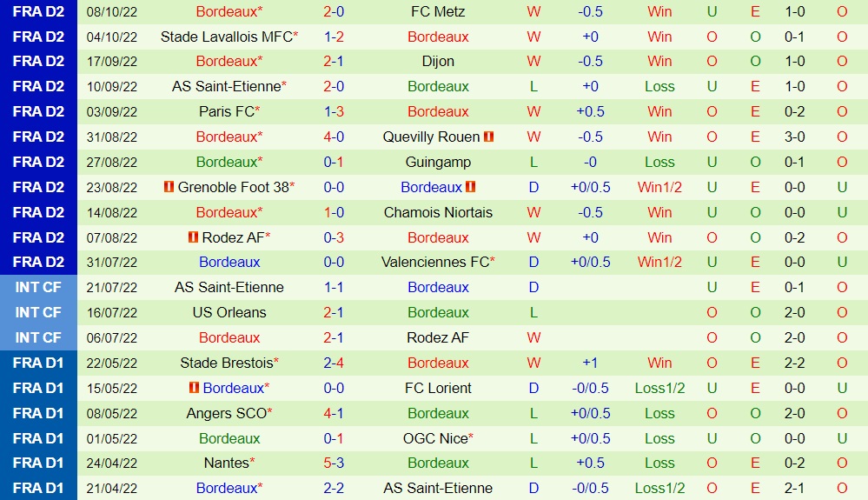Image resolution: width=868 pixels, height=500 pixels.
Task: Open the 5-3 match score
Action: [x=334, y=463]
